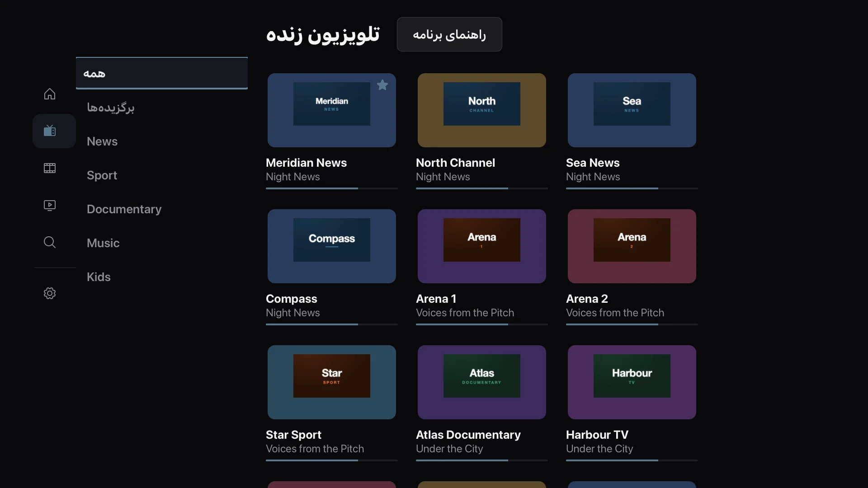Open the Arena 1 channel thumbnail
868x488 pixels.
[482, 246]
